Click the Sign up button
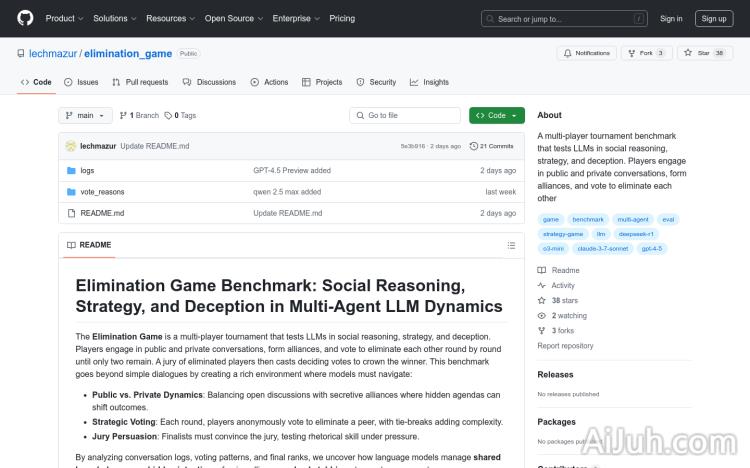Image resolution: width=750 pixels, height=468 pixels. pos(714,18)
